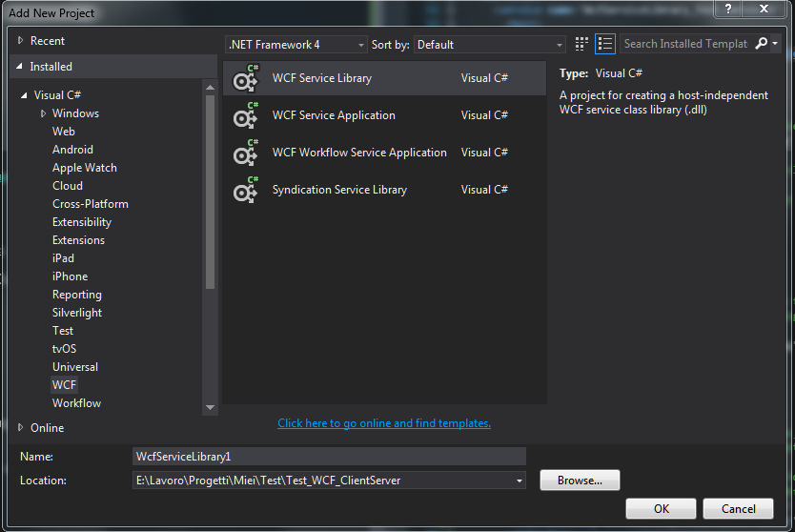The height and width of the screenshot is (532, 795).
Task: Select the WCF Service Application template icon
Action: point(246,115)
